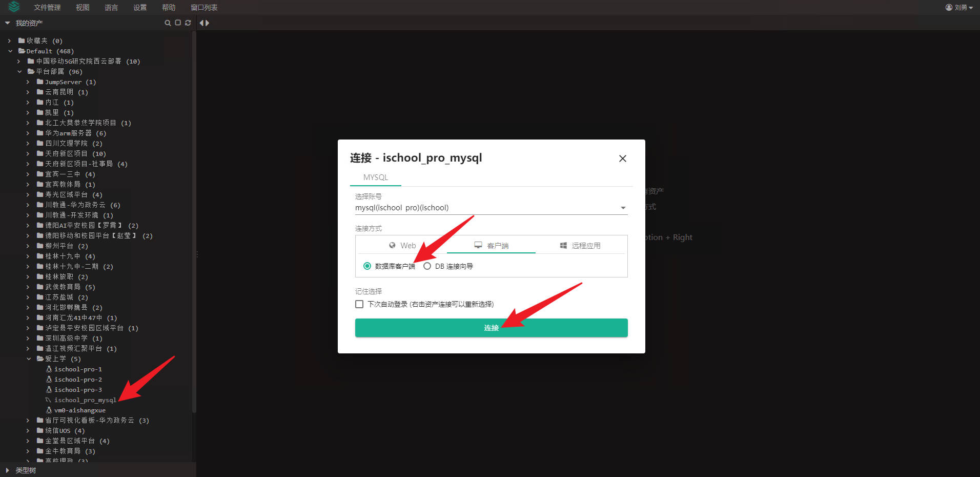Viewport: 980px width, 477px height.
Task: Click the JumpServer logo icon
Action: (x=14, y=7)
